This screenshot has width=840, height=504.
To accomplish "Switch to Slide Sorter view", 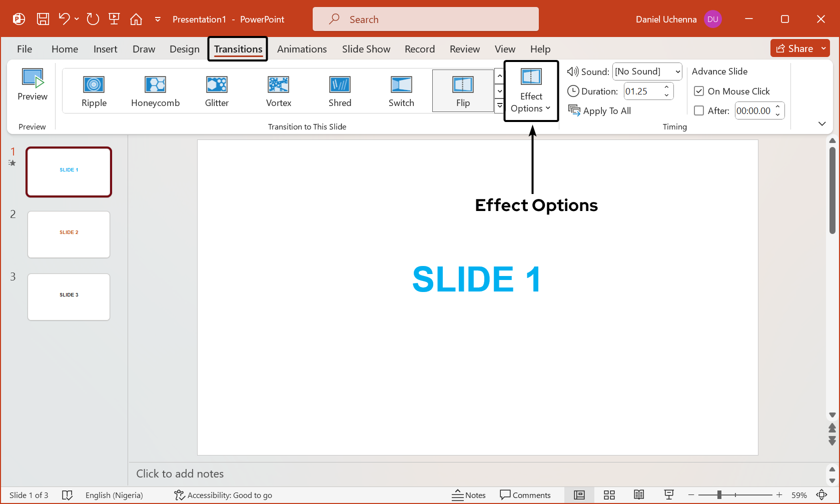I will (x=609, y=495).
